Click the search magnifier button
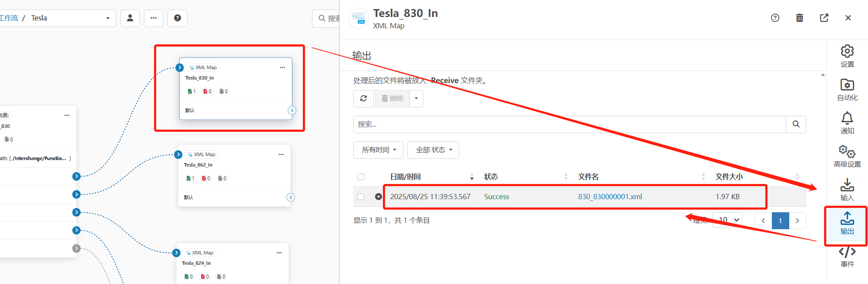The width and height of the screenshot is (868, 284). pos(796,124)
